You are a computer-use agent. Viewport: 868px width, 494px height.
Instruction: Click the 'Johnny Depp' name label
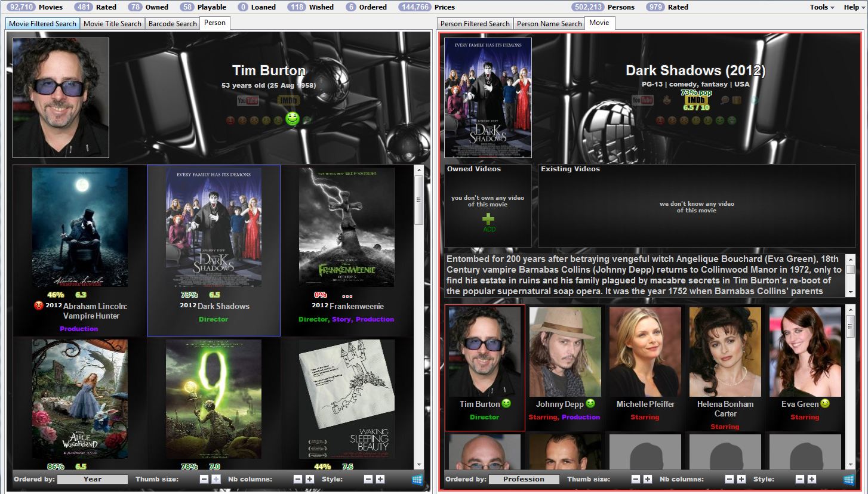pos(560,404)
